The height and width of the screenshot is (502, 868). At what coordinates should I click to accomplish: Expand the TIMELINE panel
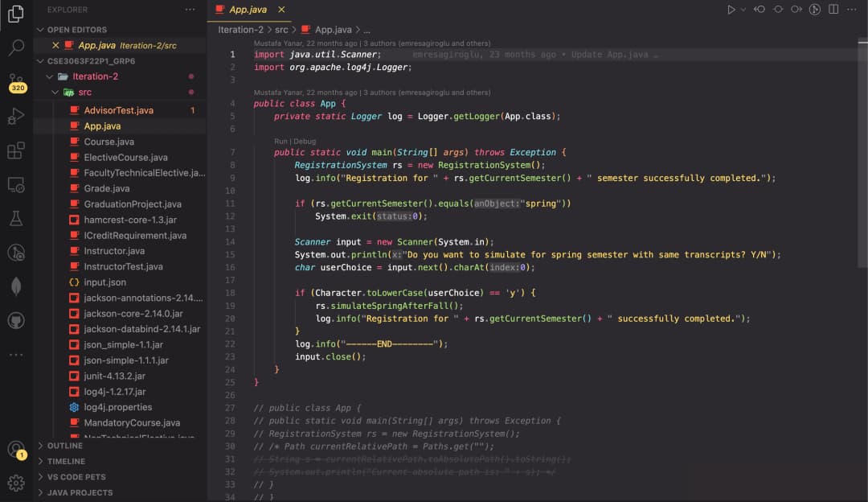coord(67,461)
